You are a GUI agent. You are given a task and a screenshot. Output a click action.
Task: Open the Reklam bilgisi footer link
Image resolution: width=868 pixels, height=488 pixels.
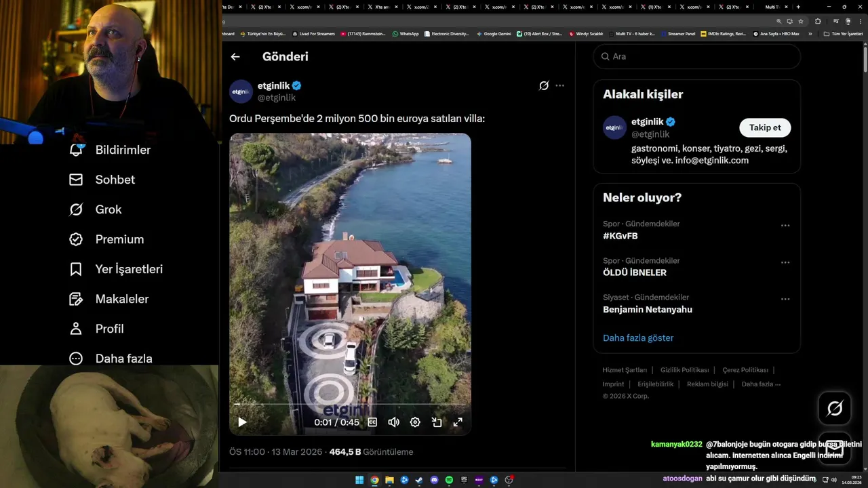click(x=707, y=384)
